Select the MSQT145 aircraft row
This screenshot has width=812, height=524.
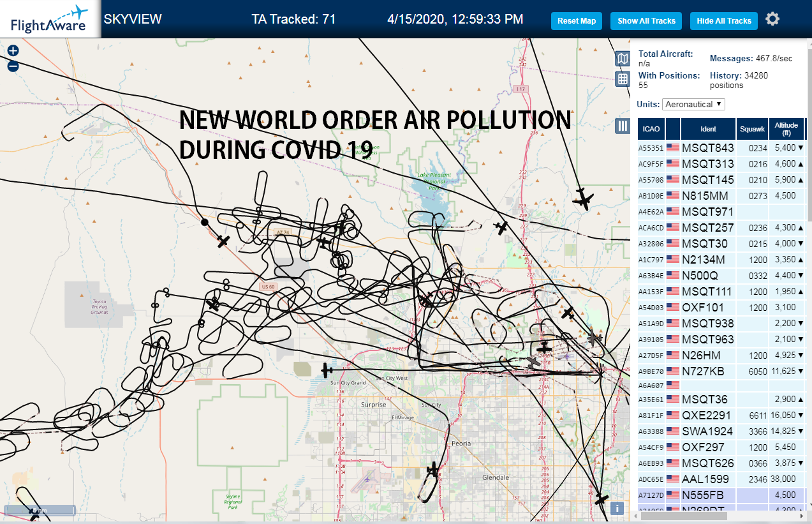[721, 180]
